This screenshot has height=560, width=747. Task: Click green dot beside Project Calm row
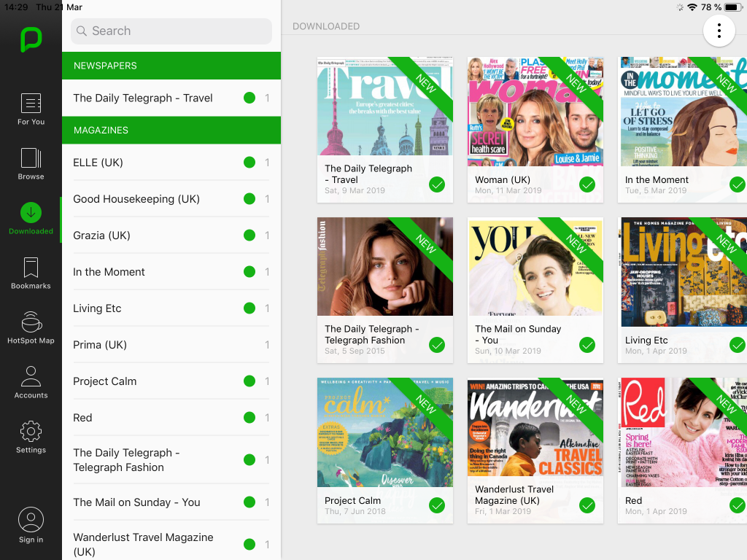(249, 381)
